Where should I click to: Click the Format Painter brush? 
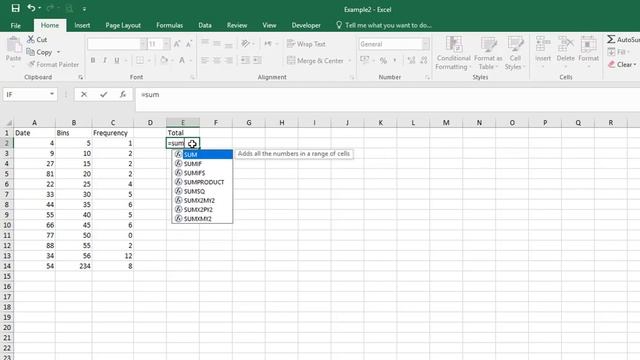coord(31,64)
